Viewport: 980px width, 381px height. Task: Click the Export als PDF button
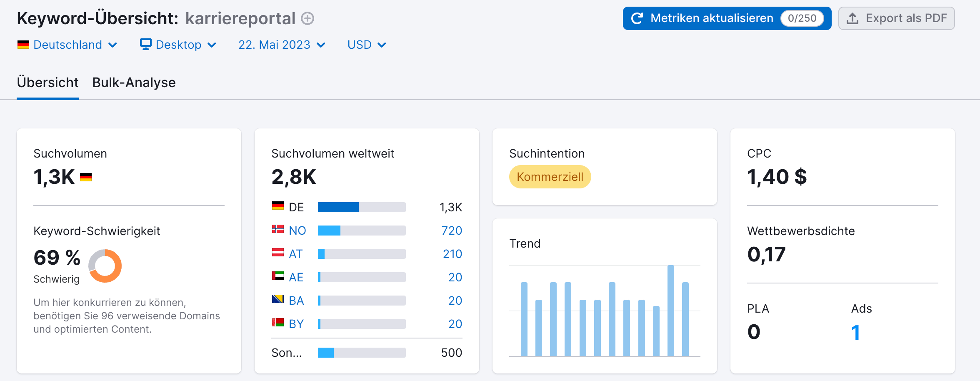897,18
